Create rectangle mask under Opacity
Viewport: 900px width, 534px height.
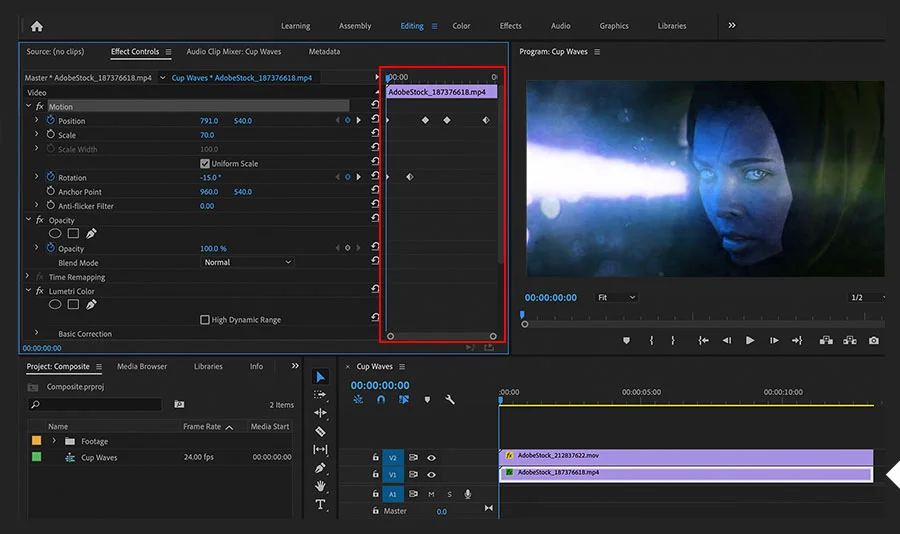[73, 233]
